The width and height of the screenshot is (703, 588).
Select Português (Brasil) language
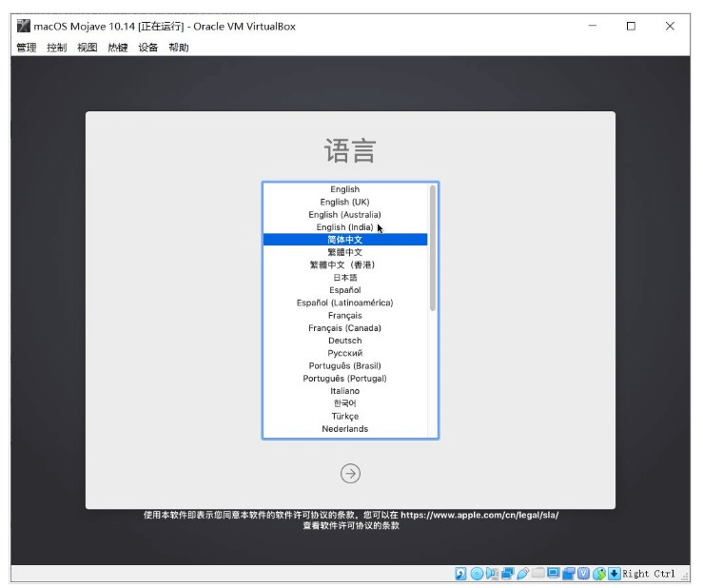344,365
